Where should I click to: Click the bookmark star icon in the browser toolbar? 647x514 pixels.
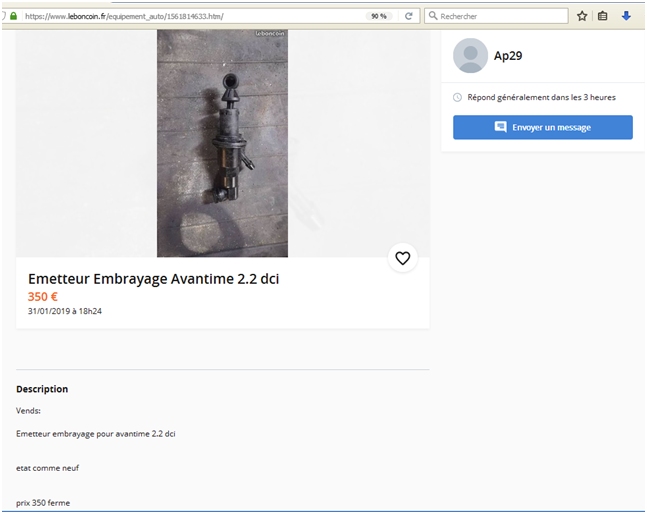point(582,16)
